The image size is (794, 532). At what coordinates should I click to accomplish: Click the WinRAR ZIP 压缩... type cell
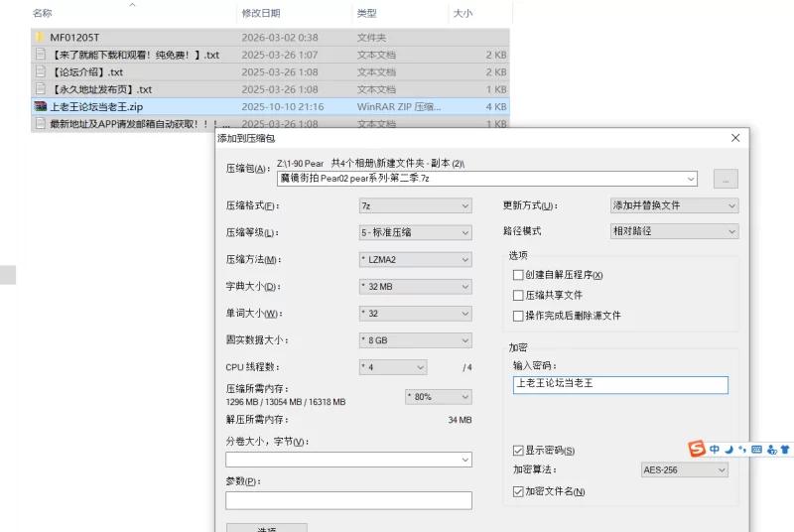(399, 107)
